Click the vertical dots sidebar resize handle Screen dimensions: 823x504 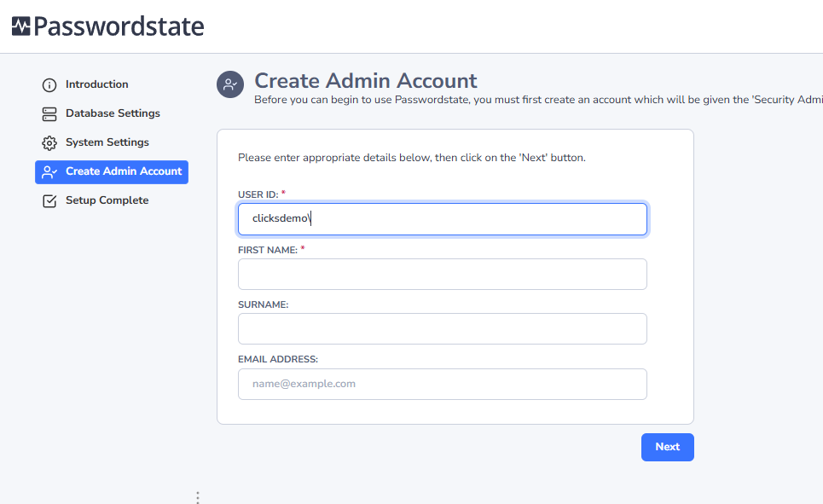(197, 497)
